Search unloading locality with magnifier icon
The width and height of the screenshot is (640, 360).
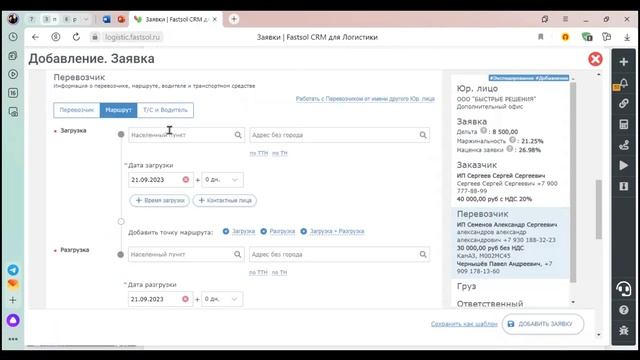(x=238, y=254)
